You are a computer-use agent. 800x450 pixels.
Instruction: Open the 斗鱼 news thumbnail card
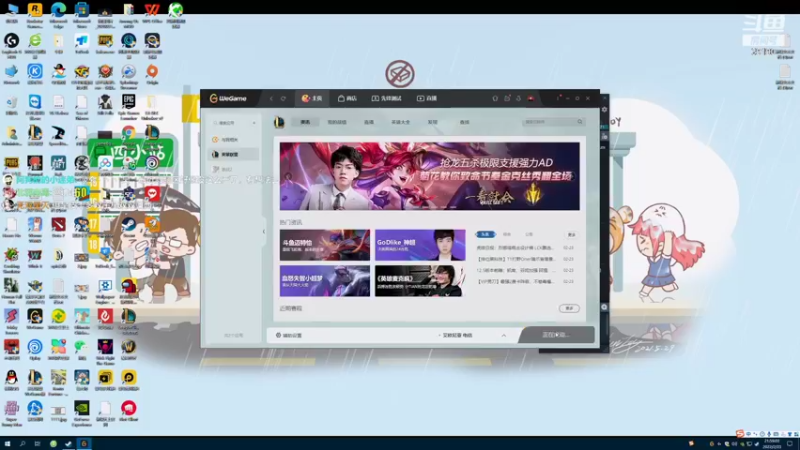click(324, 245)
